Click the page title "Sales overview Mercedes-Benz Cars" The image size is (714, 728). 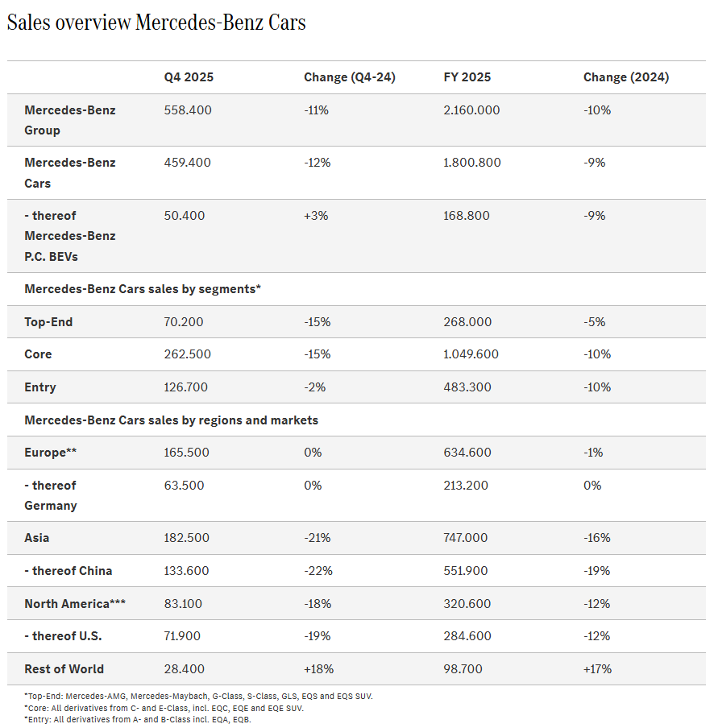click(x=156, y=23)
